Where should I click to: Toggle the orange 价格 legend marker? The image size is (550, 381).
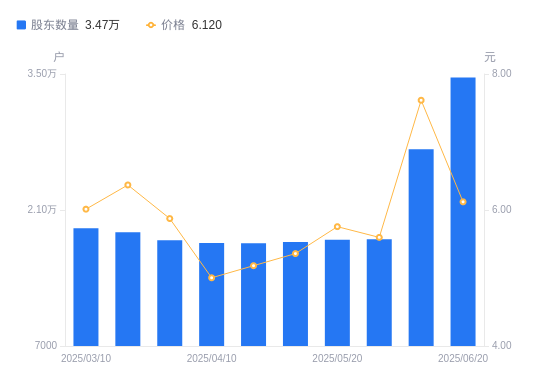[x=151, y=25]
